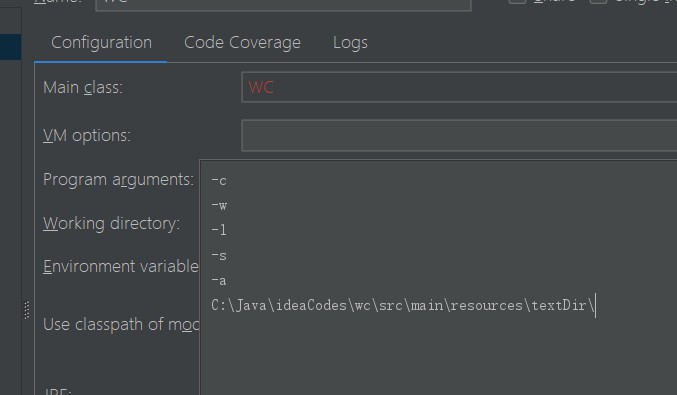
Task: Place cursor on the -a argument line
Action: (x=219, y=281)
